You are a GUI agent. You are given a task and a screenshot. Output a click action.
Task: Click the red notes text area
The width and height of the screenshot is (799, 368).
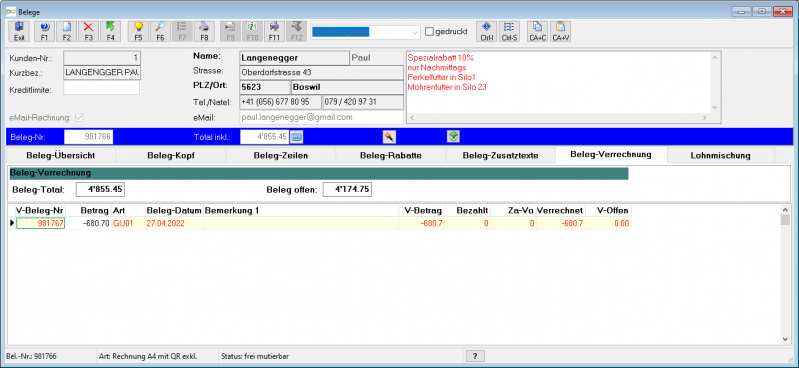tap(558, 82)
